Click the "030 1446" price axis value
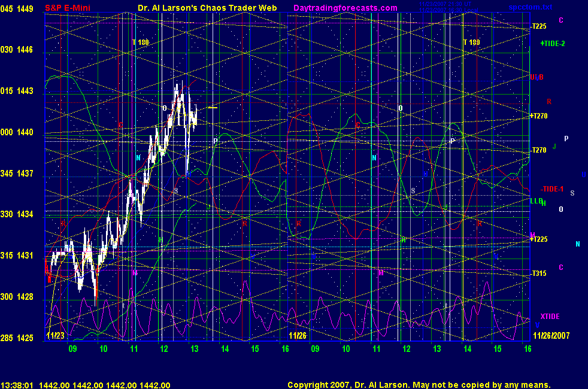Screen dimensions: 588x389 point(17,50)
